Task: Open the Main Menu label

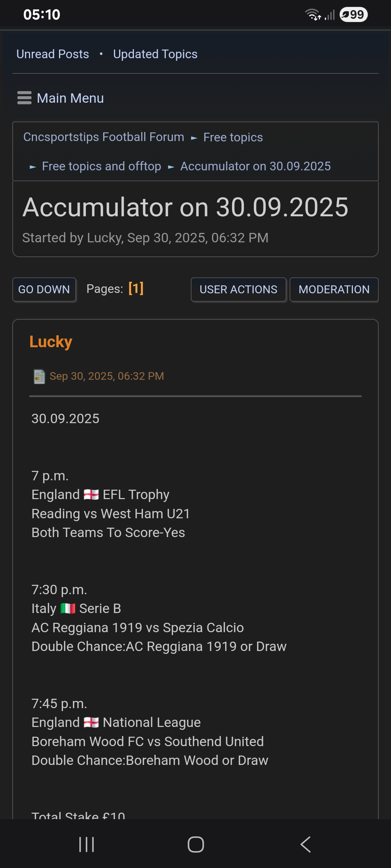Action: pos(70,98)
